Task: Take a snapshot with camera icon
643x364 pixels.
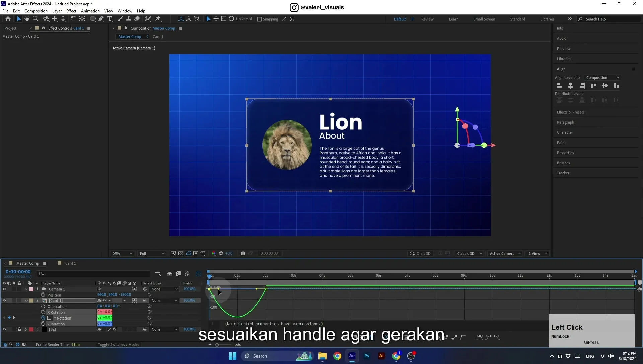Action: (x=243, y=253)
